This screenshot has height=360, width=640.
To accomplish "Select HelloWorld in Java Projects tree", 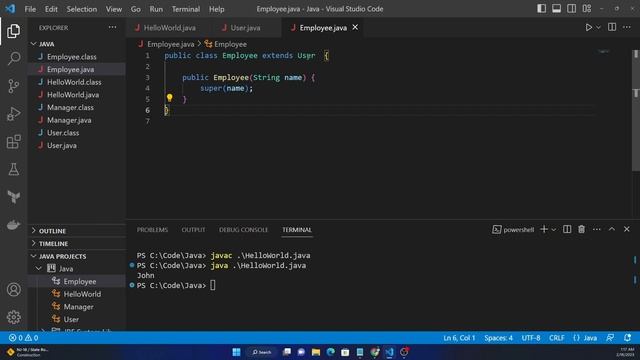I will [x=77, y=294].
